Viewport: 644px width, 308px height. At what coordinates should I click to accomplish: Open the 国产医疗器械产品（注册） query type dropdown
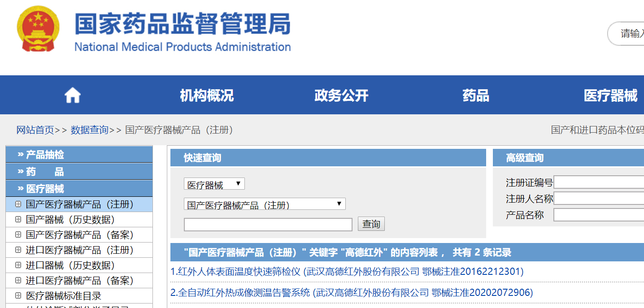[265, 204]
